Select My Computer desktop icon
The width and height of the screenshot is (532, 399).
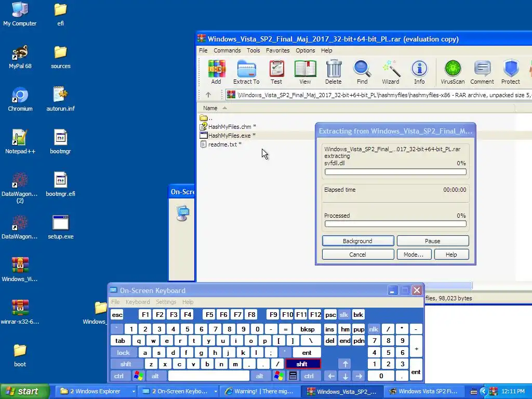coord(20,14)
